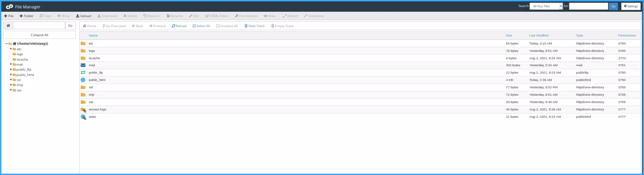Expand the var folder in tree
644x175 pixels.
point(11,90)
